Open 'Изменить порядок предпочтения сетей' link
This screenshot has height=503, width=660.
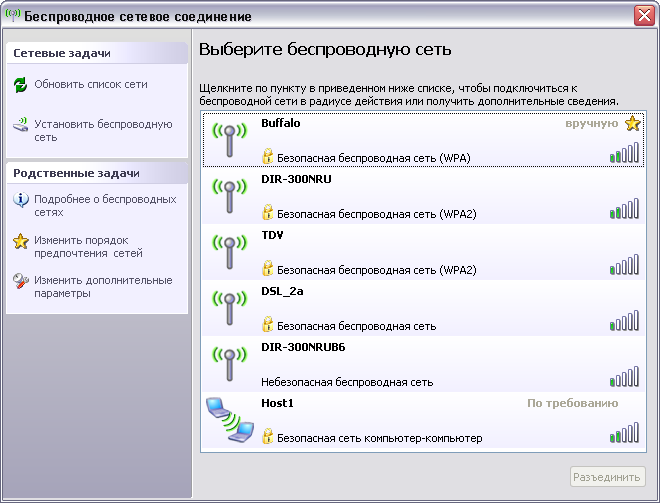point(88,247)
